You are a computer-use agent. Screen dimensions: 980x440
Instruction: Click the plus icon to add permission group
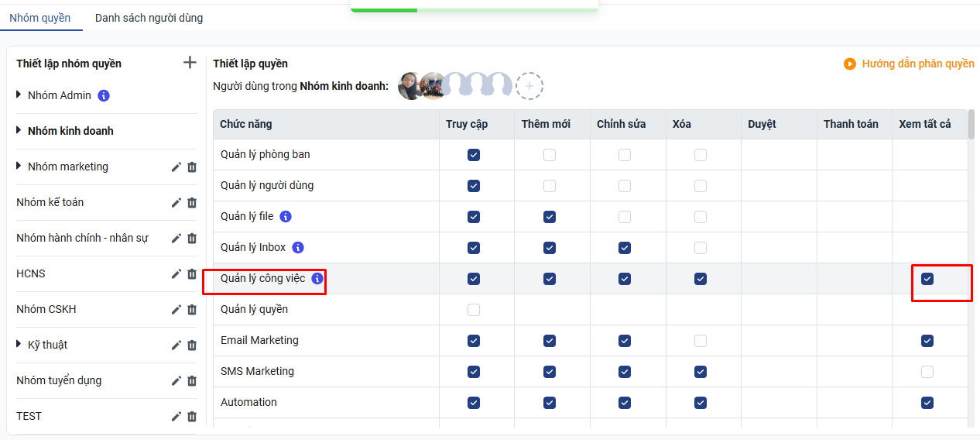pos(190,63)
